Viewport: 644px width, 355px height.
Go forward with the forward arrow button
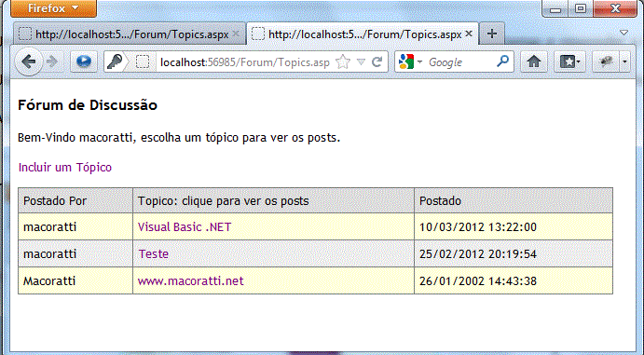[52, 62]
